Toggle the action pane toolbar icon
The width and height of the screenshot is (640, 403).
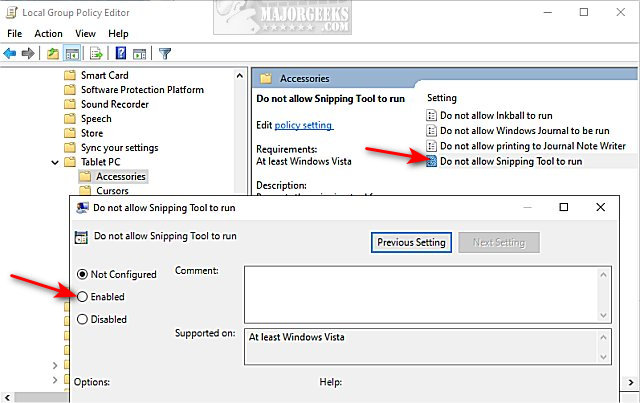click(140, 53)
